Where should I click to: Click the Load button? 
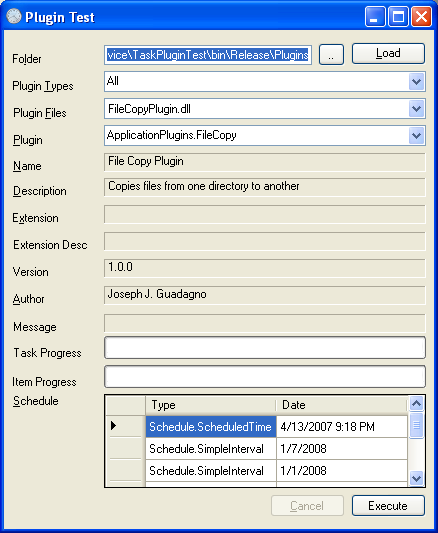click(388, 53)
